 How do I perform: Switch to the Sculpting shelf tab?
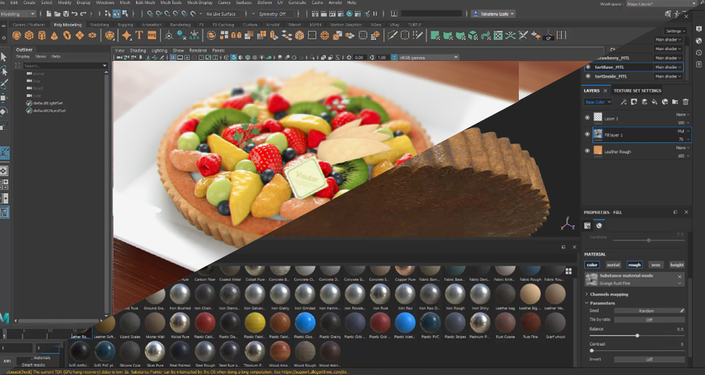click(x=100, y=25)
